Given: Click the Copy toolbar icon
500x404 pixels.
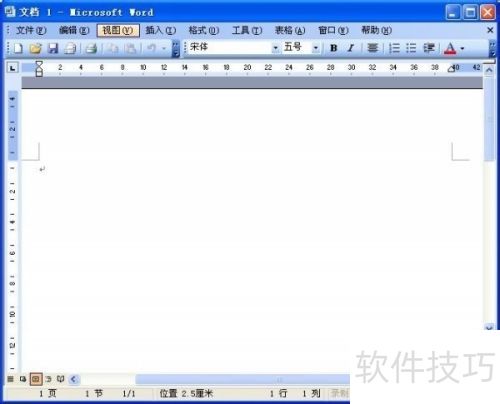Looking at the screenshot, I should click(x=112, y=48).
